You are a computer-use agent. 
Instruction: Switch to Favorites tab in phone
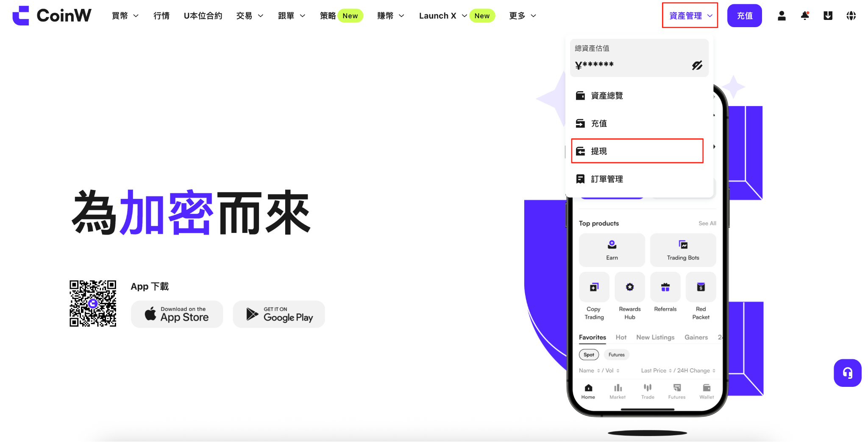click(x=593, y=338)
